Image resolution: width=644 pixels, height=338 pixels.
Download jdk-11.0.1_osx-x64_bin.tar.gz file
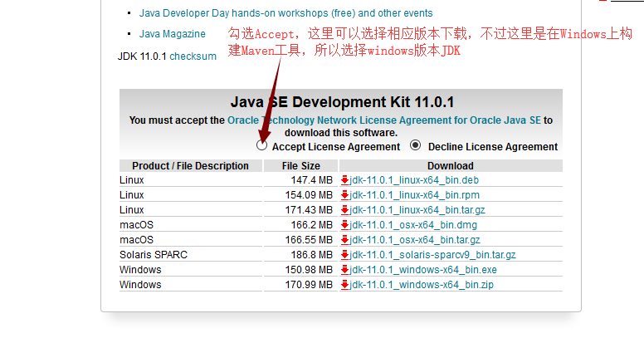tap(415, 240)
